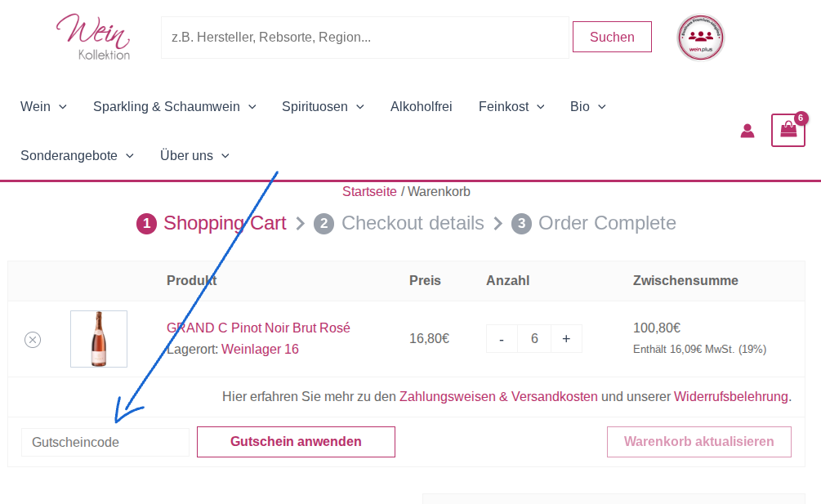The image size is (821, 504).
Task: Decrease quantity with the minus stepper
Action: [502, 338]
